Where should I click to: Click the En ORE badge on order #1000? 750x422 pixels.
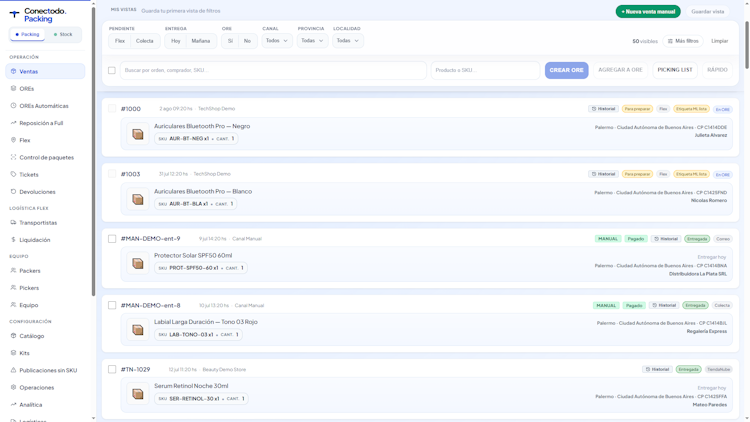pos(722,110)
